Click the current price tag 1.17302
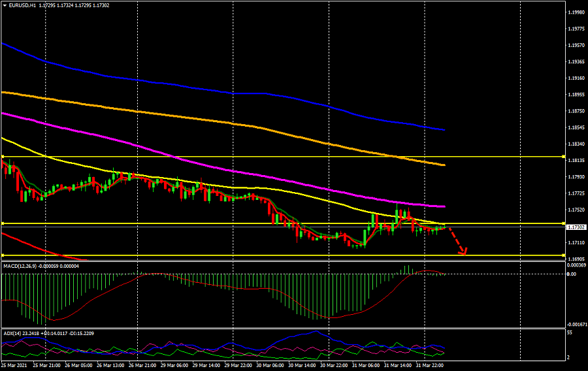The height and width of the screenshot is (371, 588). point(576,227)
